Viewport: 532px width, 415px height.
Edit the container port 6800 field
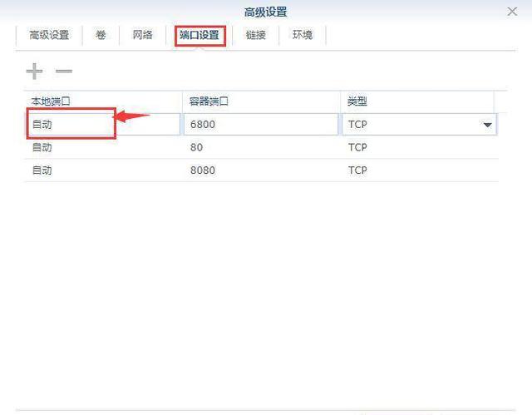click(260, 124)
